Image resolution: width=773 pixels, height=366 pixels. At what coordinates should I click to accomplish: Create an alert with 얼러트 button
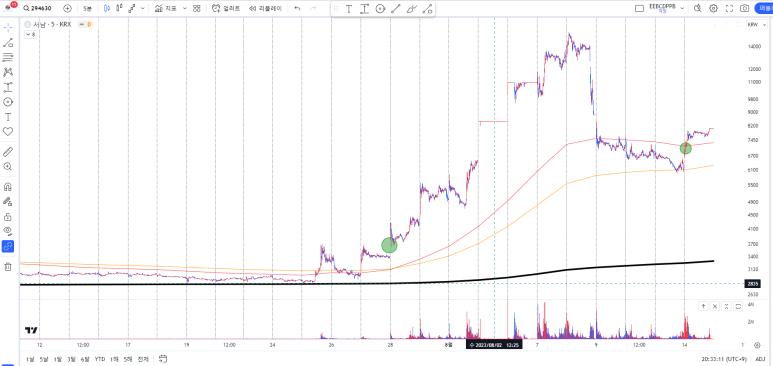pyautogui.click(x=226, y=8)
